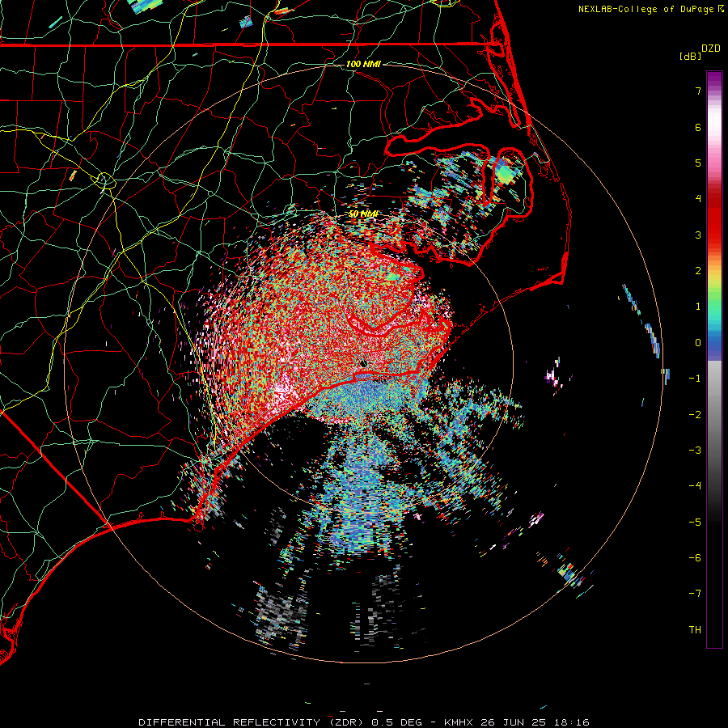The width and height of the screenshot is (728, 728).
Task: Click the '50 NMI' range ring label
Action: [x=363, y=214]
